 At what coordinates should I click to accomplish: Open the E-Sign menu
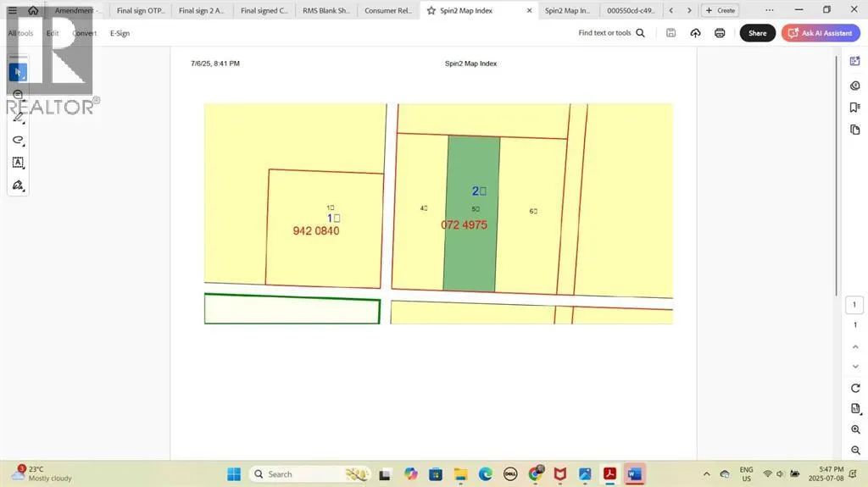coord(120,33)
